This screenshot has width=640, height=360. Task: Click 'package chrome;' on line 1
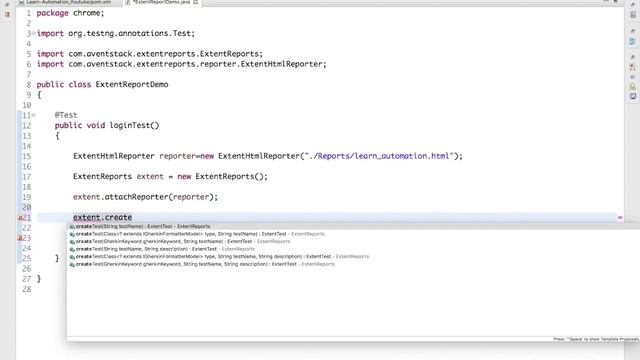pyautogui.click(x=70, y=13)
